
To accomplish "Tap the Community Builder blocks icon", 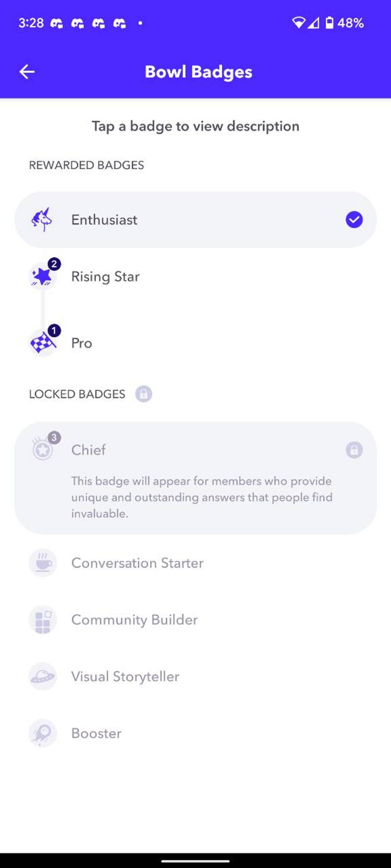I will 42,620.
